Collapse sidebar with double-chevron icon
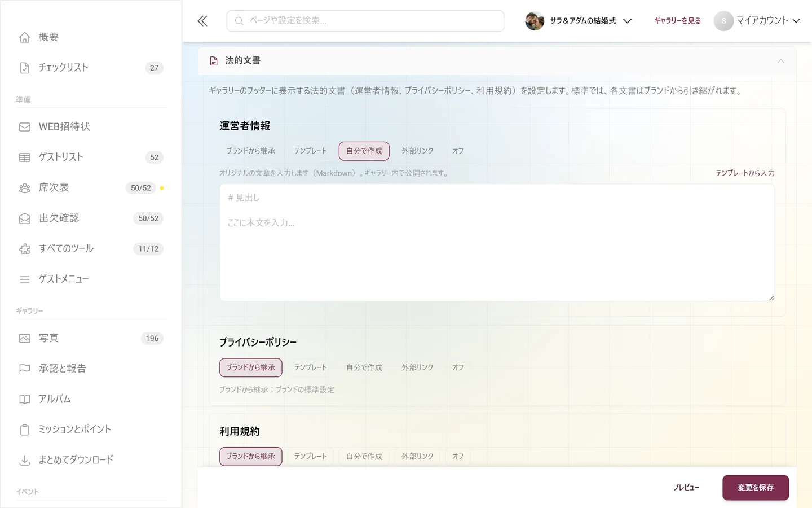Image resolution: width=812 pixels, height=508 pixels. pyautogui.click(x=202, y=21)
